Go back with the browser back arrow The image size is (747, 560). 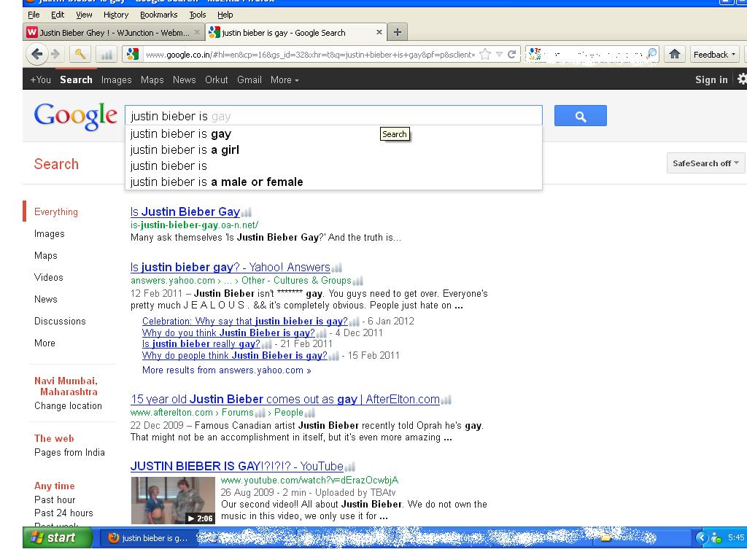coord(36,54)
